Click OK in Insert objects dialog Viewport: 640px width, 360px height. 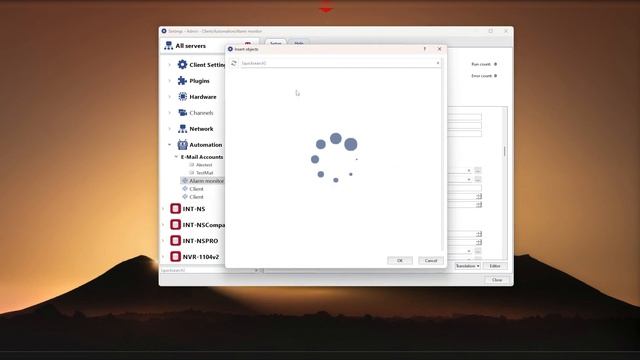pos(400,260)
